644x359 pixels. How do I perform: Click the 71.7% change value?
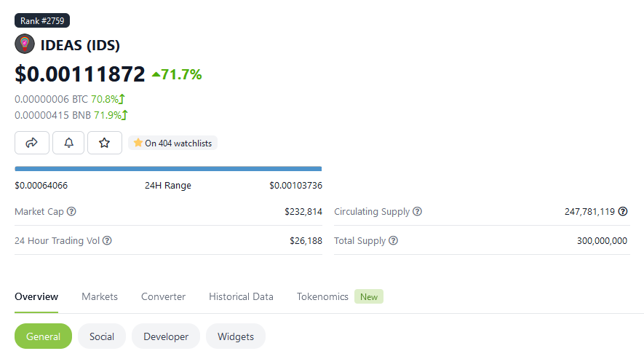(181, 74)
